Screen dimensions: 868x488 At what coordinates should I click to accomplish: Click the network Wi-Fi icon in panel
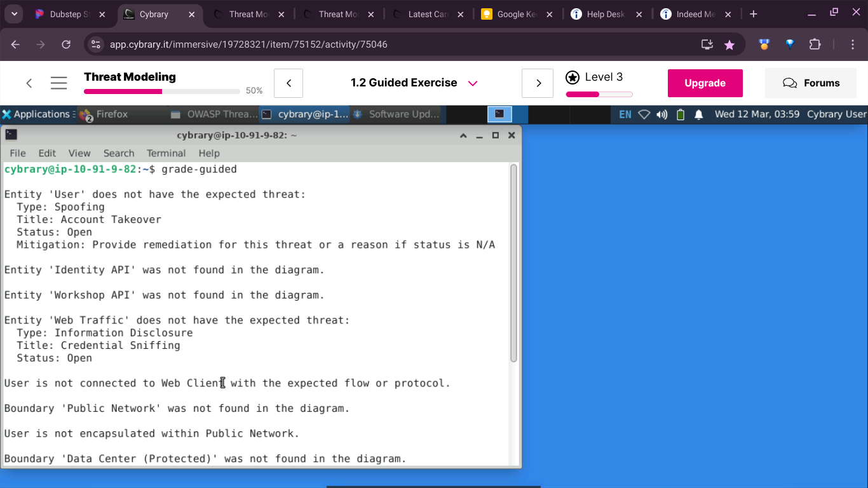pyautogui.click(x=644, y=114)
